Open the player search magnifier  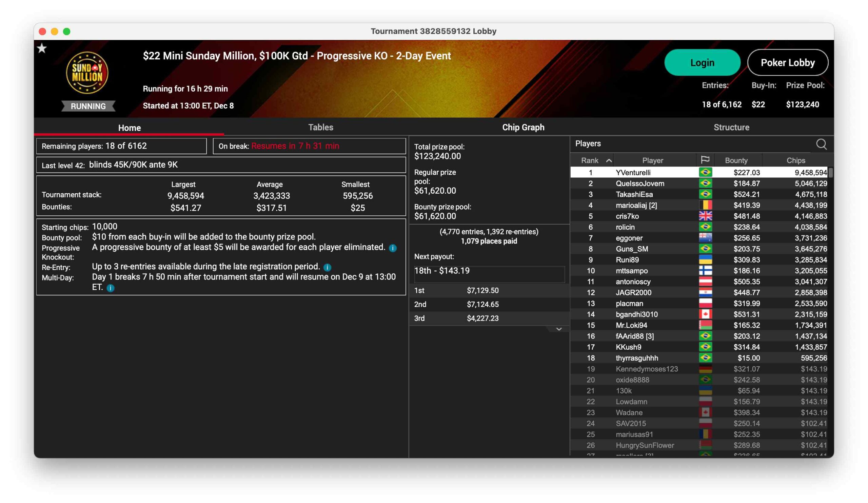click(x=821, y=144)
